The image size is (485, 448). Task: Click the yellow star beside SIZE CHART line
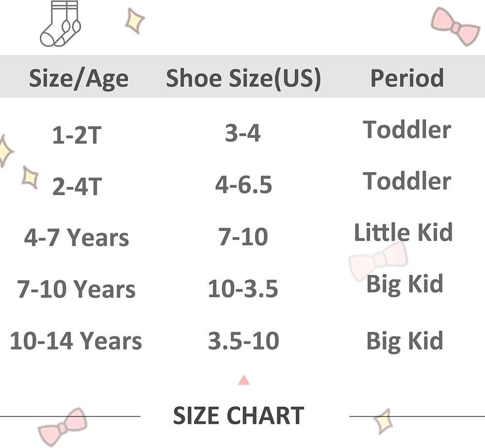(383, 422)
